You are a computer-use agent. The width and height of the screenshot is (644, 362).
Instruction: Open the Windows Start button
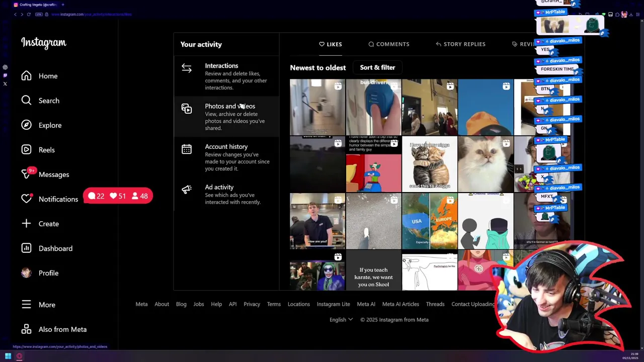point(8,356)
